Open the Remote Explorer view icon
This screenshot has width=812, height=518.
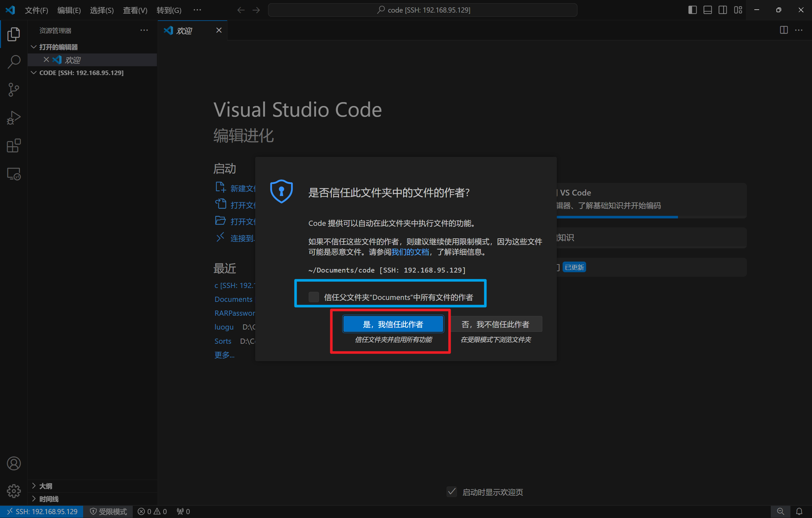point(14,174)
